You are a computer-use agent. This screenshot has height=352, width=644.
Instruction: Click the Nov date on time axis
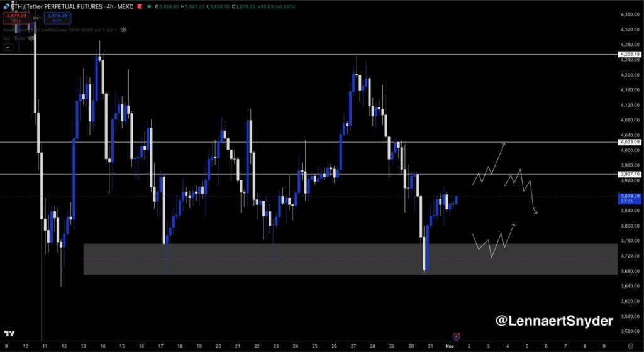click(x=450, y=346)
